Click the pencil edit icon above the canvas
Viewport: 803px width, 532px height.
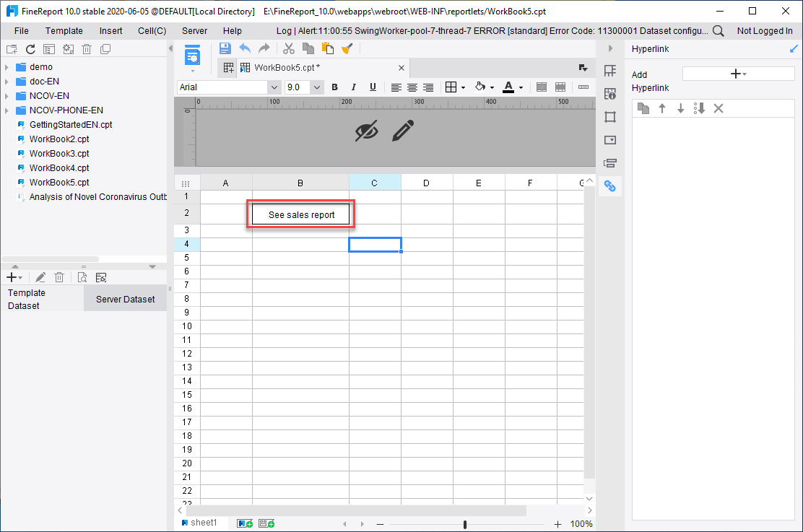pos(403,131)
